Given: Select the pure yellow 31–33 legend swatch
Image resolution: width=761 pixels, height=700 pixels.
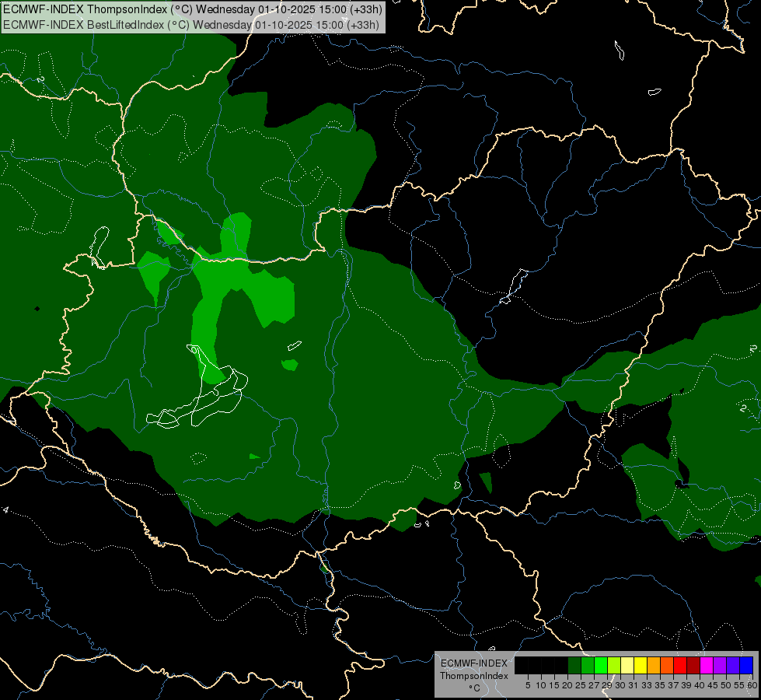Looking at the screenshot, I should click(x=641, y=665).
